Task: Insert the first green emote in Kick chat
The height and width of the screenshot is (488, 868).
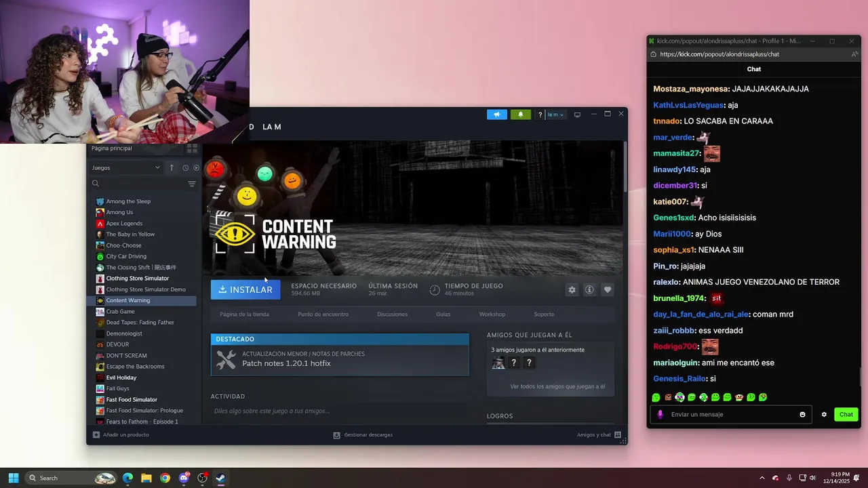Action: [656, 397]
